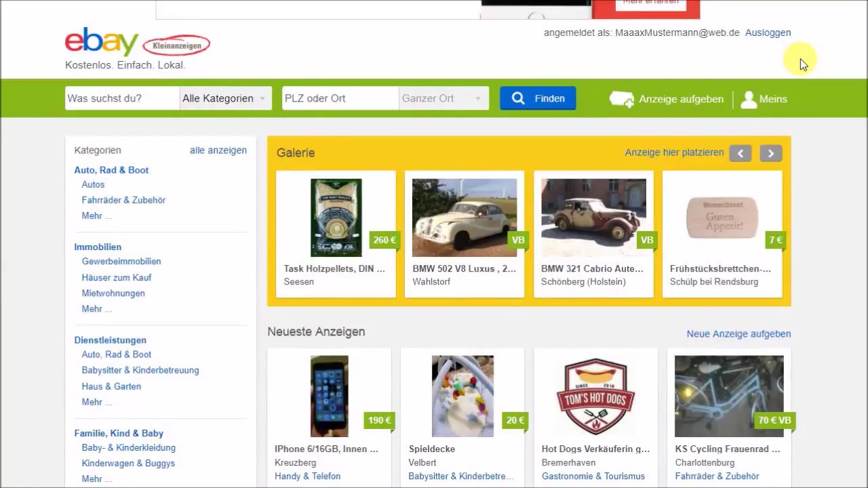Click Frühstücksbrettchen listing title
The width and height of the screenshot is (868, 488).
[720, 268]
